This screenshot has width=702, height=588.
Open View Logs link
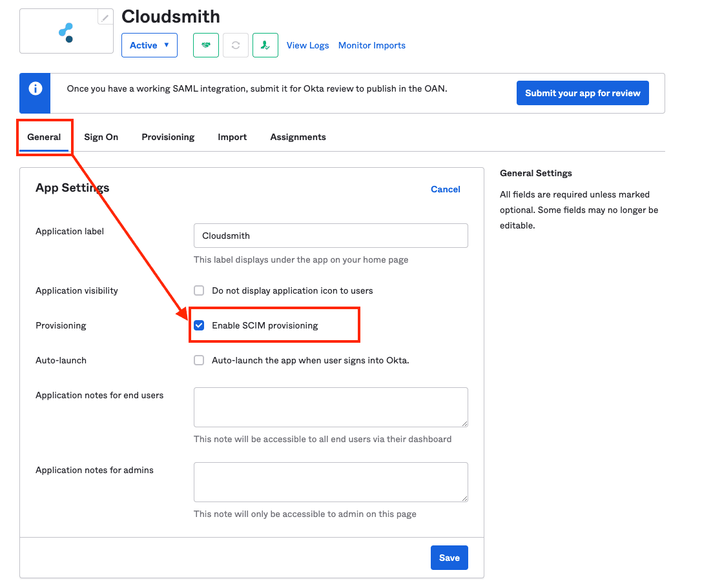click(x=307, y=45)
